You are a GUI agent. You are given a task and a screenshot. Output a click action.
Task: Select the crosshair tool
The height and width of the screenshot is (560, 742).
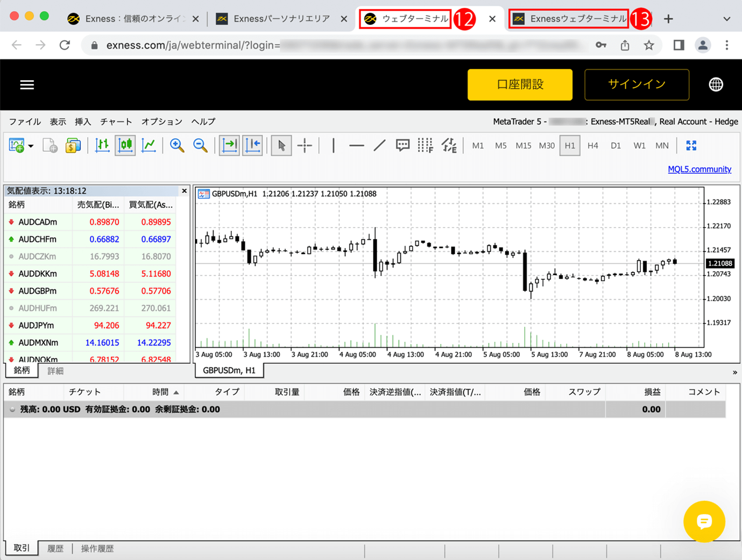click(x=305, y=145)
